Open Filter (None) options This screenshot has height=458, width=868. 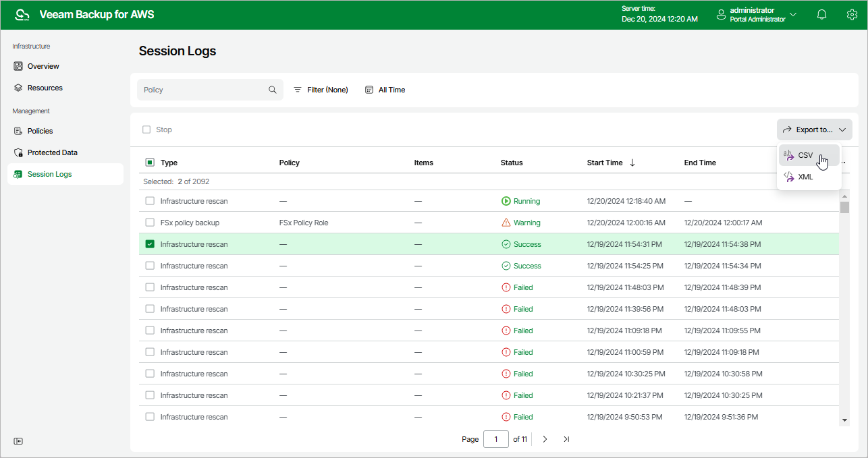point(321,90)
